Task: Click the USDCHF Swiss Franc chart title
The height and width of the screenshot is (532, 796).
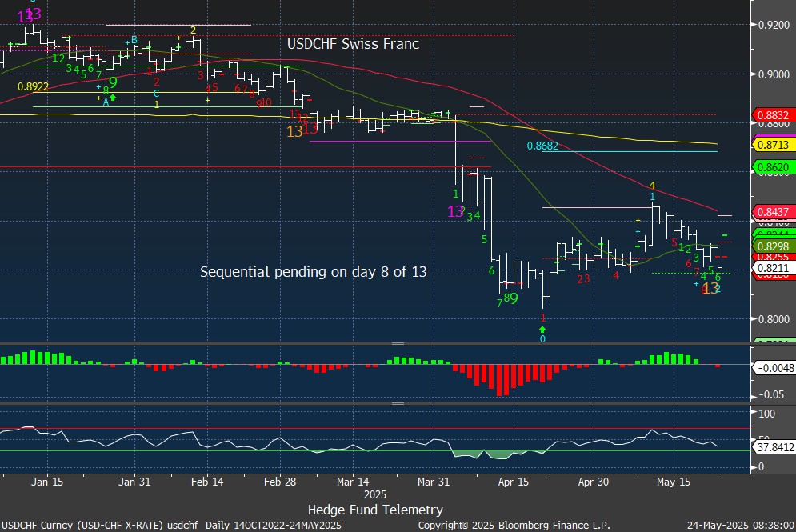Action: pos(354,44)
